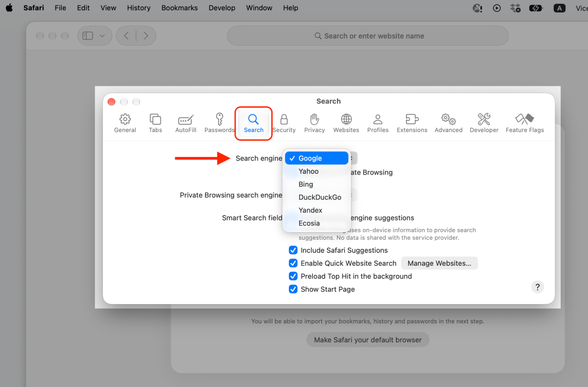This screenshot has width=588, height=387.
Task: Toggle Show Start Page checkbox
Action: pyautogui.click(x=293, y=289)
